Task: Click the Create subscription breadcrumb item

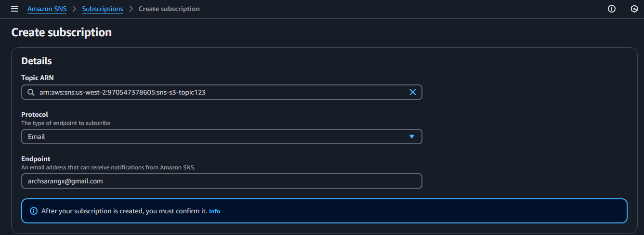Action: [x=169, y=9]
